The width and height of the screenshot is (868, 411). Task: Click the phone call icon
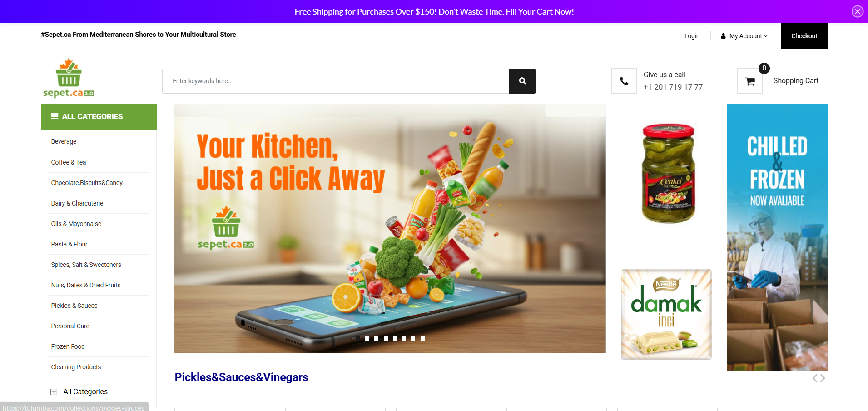point(624,81)
